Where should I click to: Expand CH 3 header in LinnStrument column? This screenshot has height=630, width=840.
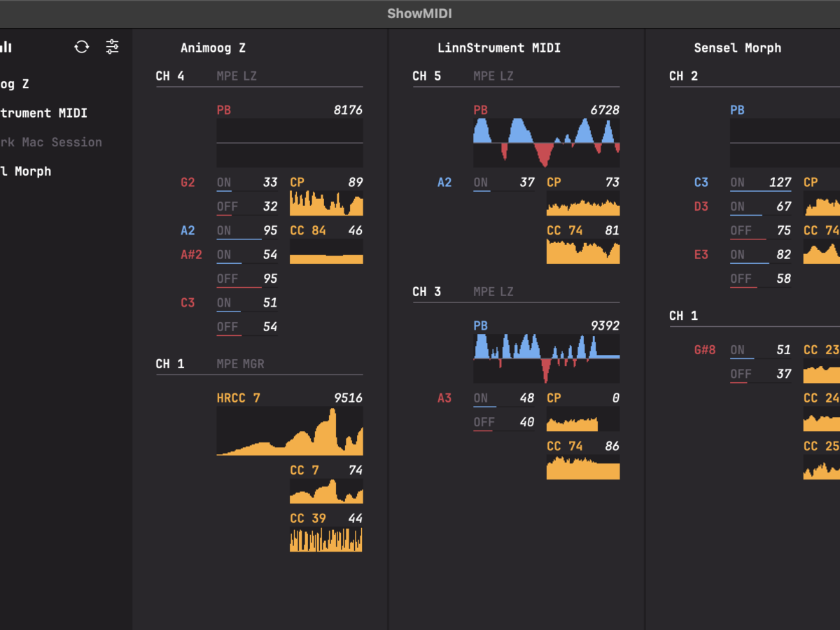tap(426, 291)
